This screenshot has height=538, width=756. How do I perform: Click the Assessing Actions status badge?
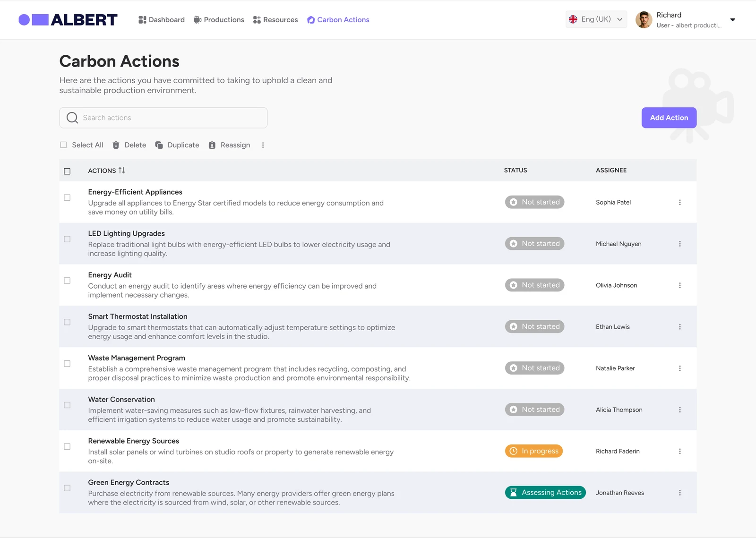click(x=545, y=493)
